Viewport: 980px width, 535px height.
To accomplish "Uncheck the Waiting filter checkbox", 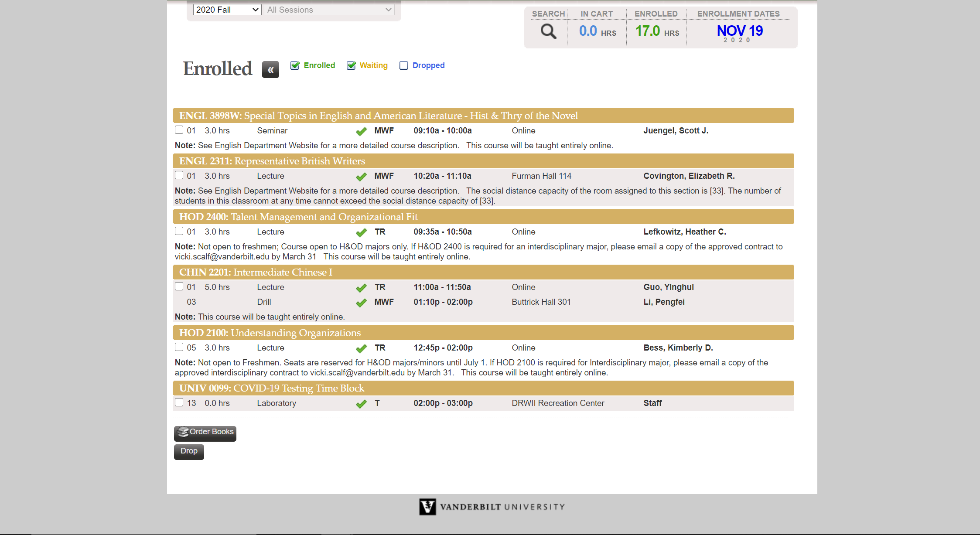I will (351, 65).
